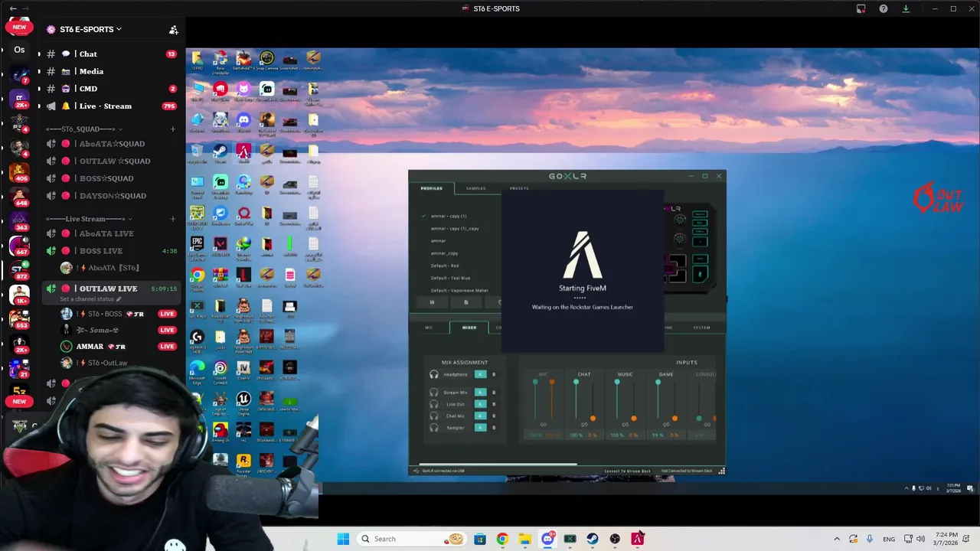Assign Headphone to mix A
Viewport: 980px width, 551px height.
click(x=480, y=374)
